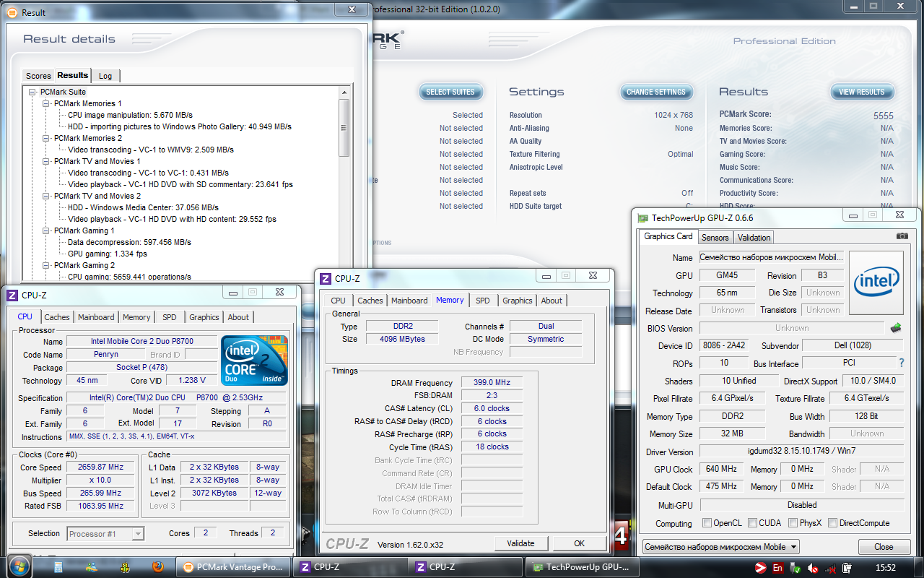Select 'Data decompression: 597.456 MB/s' row
The width and height of the screenshot is (924, 578).
tap(129, 242)
